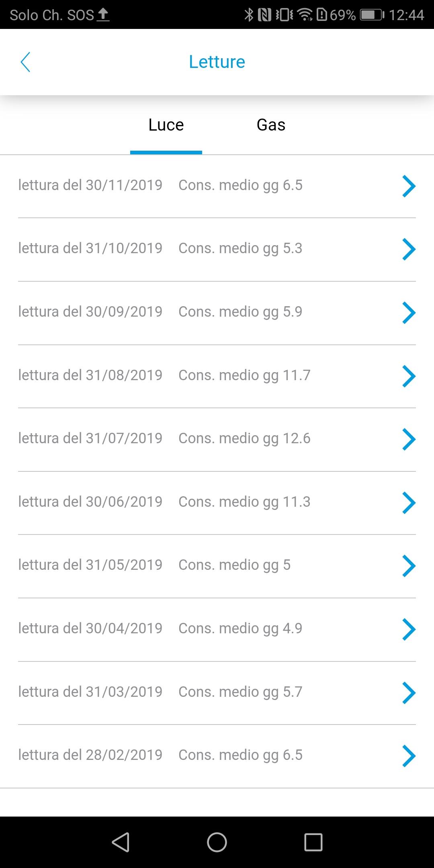Screen dimensions: 434x868
Task: Select "lettura del 31/08/2019" entry
Action: click(x=90, y=375)
